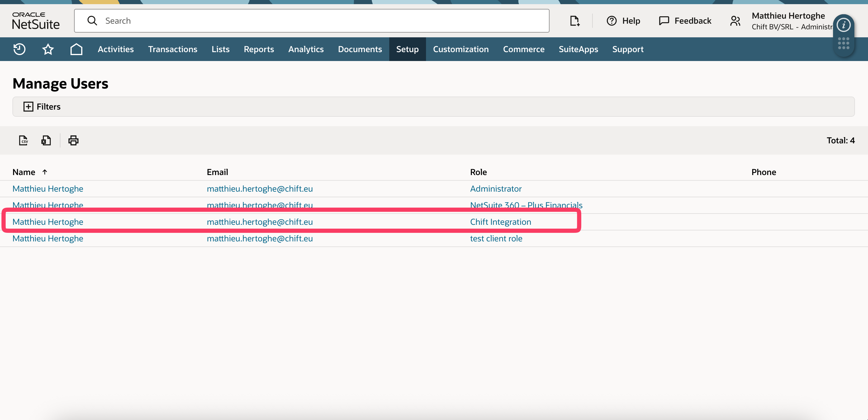Open the Create New document icon
868x420 pixels.
(575, 21)
